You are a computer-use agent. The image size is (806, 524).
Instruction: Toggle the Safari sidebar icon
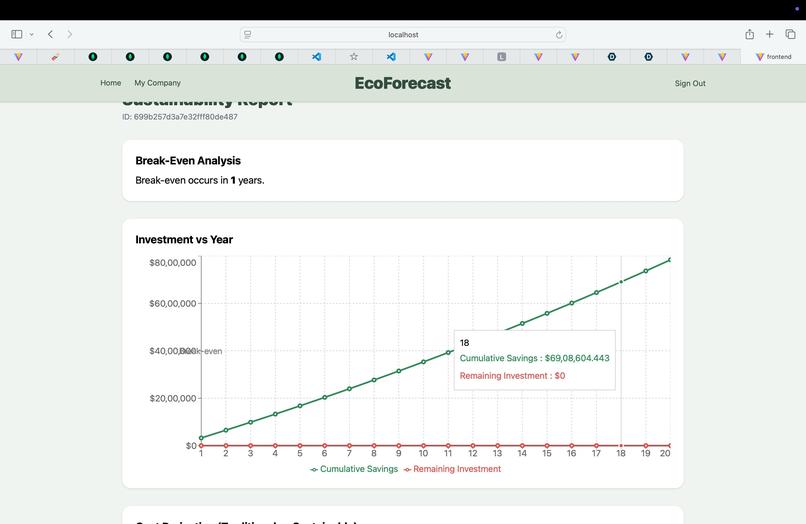(16, 34)
